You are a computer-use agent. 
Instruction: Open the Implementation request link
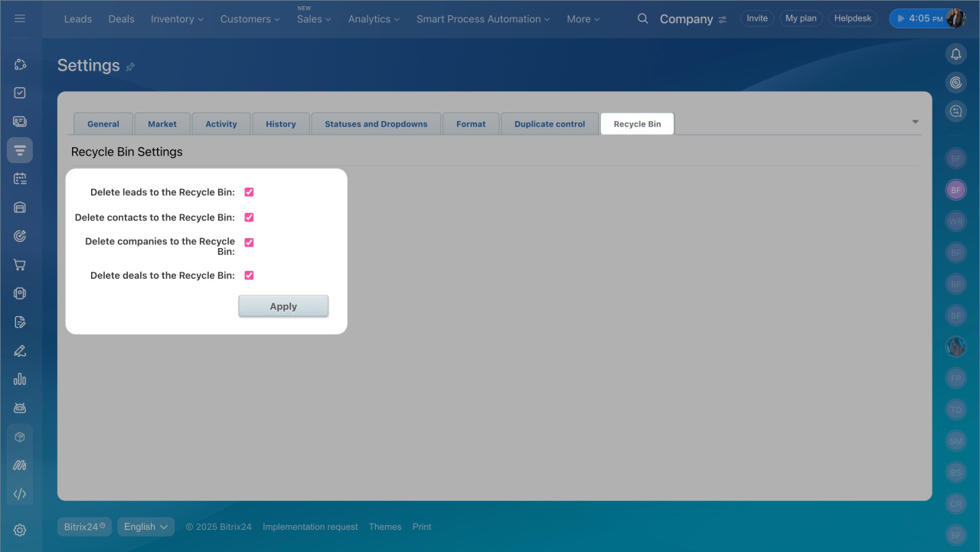click(x=310, y=527)
